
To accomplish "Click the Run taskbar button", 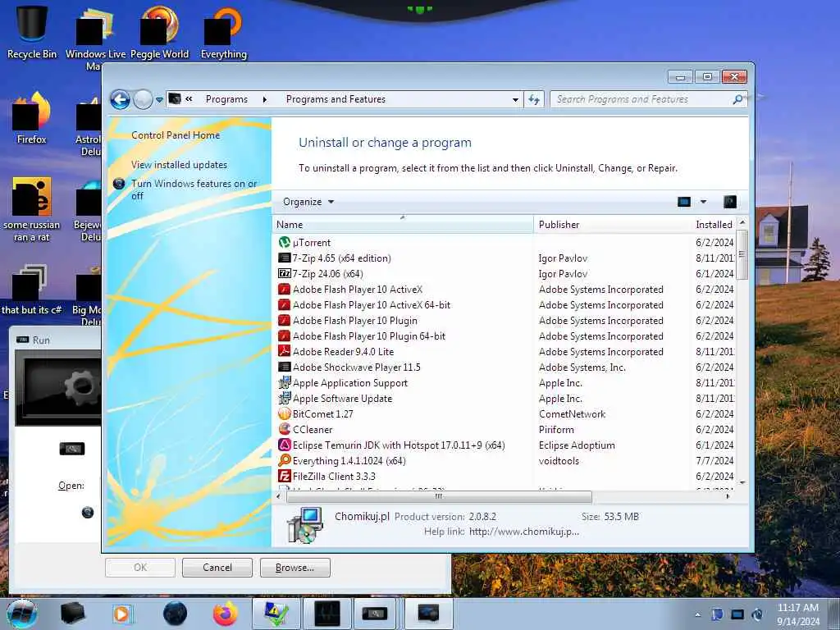I will 374,614.
